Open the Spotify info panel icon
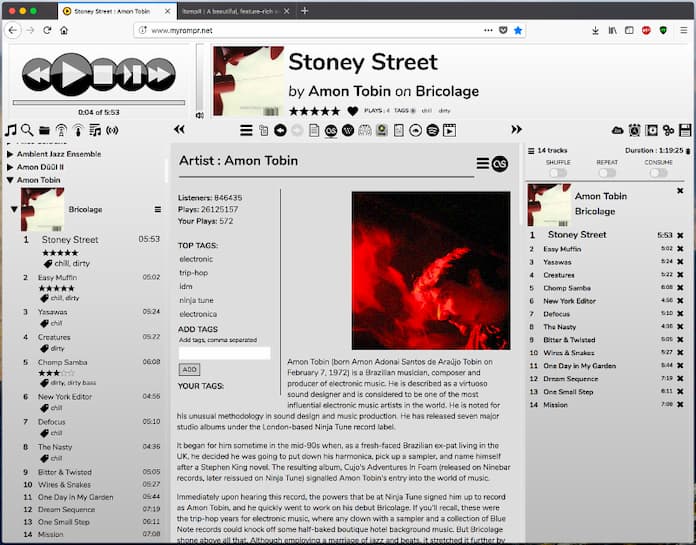696x545 pixels. (x=432, y=130)
